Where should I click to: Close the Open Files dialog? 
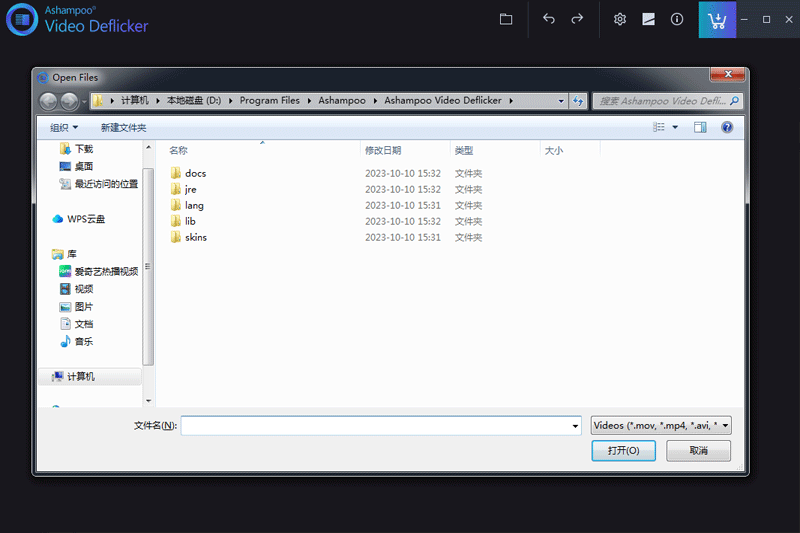(x=728, y=74)
